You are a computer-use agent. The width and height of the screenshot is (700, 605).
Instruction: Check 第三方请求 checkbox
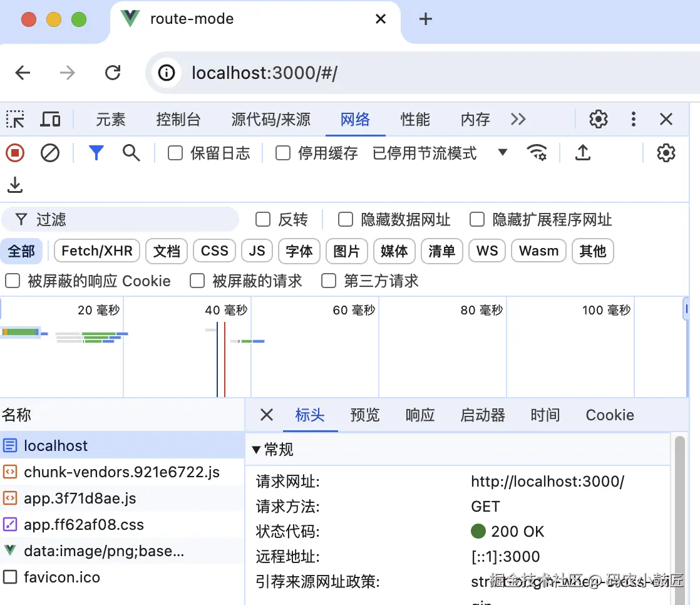pyautogui.click(x=329, y=281)
